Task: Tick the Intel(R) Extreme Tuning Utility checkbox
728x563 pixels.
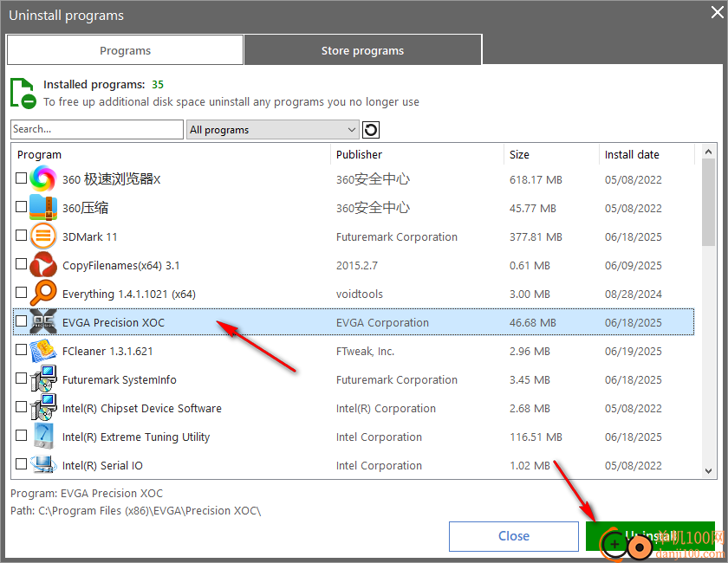Action: pos(21,436)
